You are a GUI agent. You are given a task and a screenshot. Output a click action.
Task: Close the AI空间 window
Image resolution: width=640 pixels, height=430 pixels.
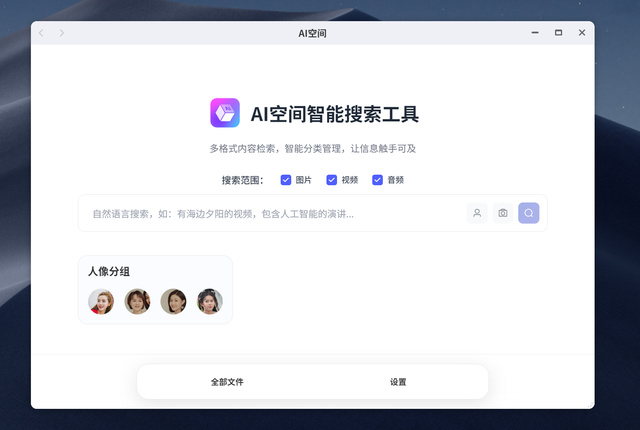tap(582, 33)
